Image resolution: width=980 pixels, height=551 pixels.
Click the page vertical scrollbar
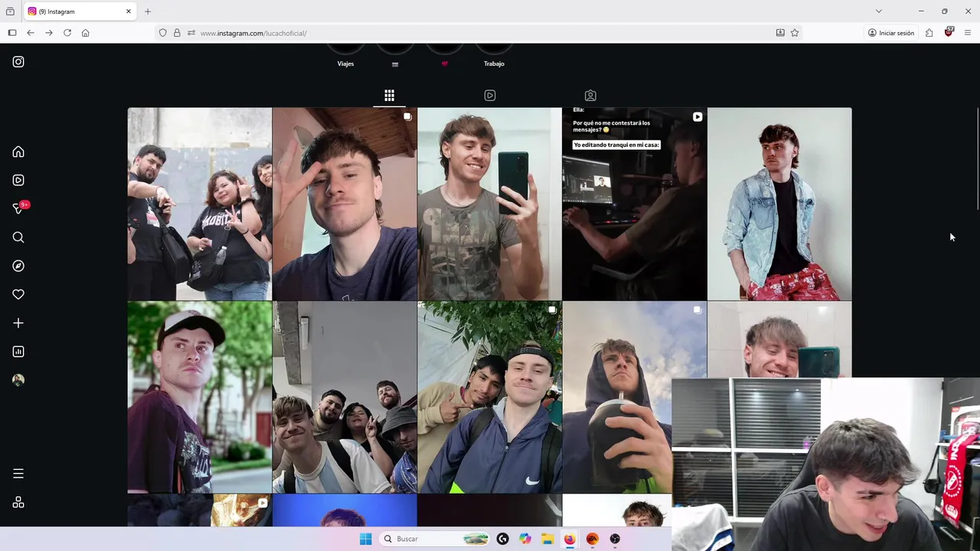coord(977,159)
